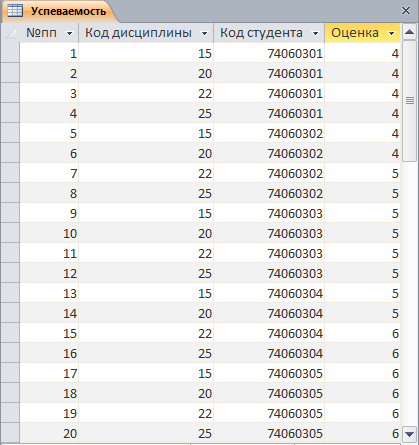Click Код дисциплины cell 20 in row 2
This screenshot has width=419, height=445.
[x=146, y=73]
